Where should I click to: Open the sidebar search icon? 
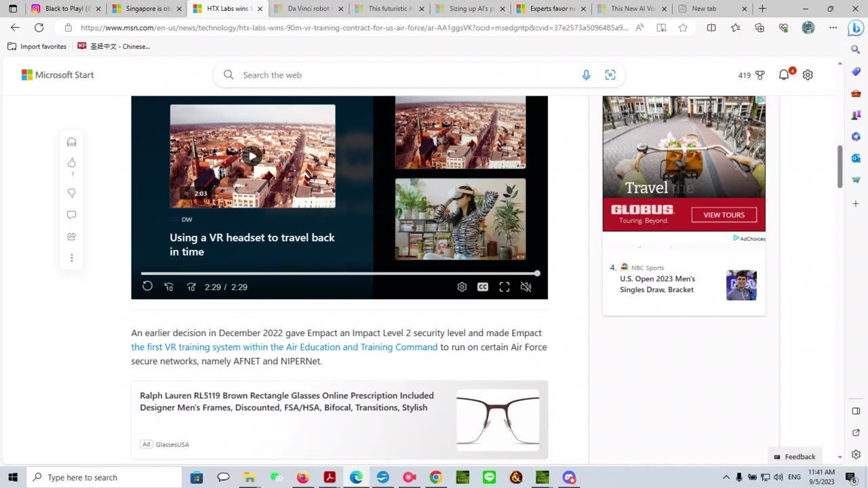pos(856,49)
